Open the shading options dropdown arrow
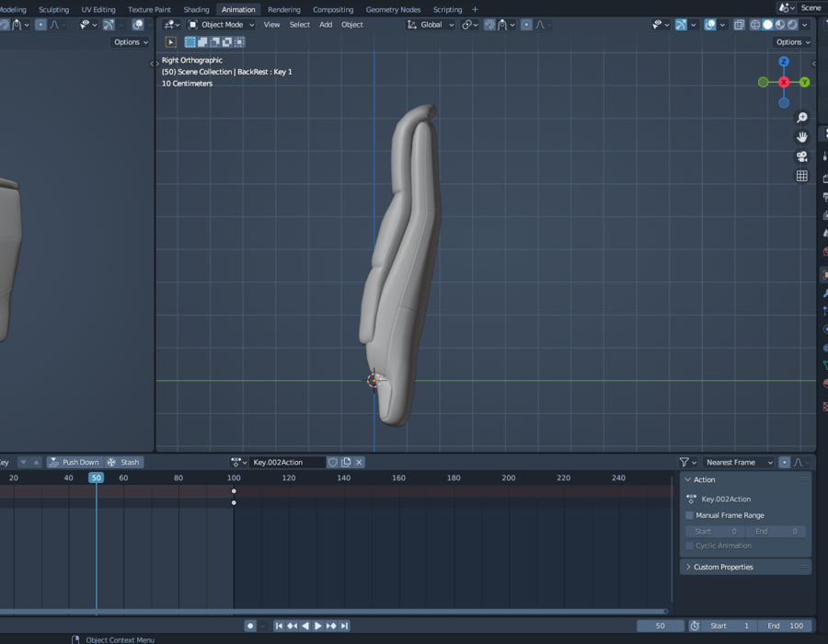Screen dimensions: 828x644 click(x=805, y=24)
